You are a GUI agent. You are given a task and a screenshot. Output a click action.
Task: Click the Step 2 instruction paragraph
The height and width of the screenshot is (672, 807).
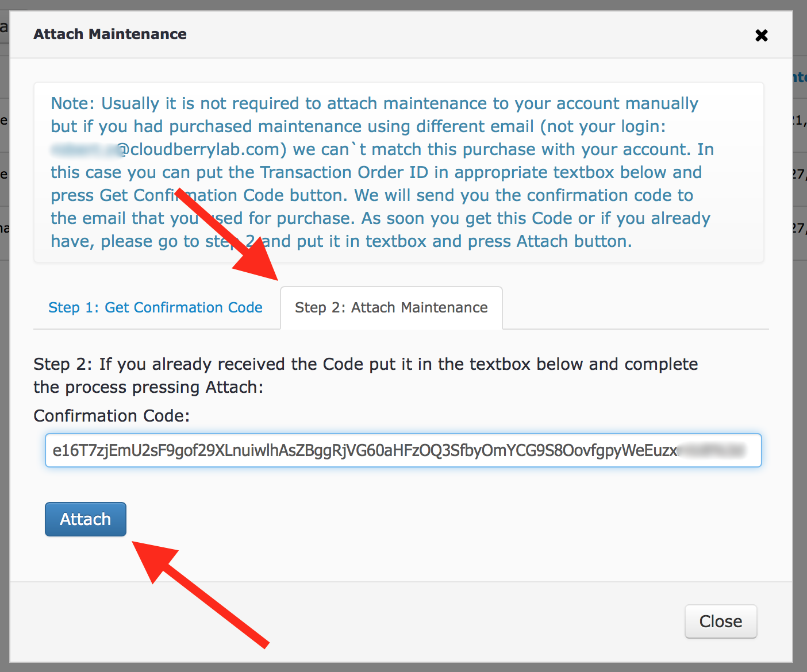click(x=366, y=376)
